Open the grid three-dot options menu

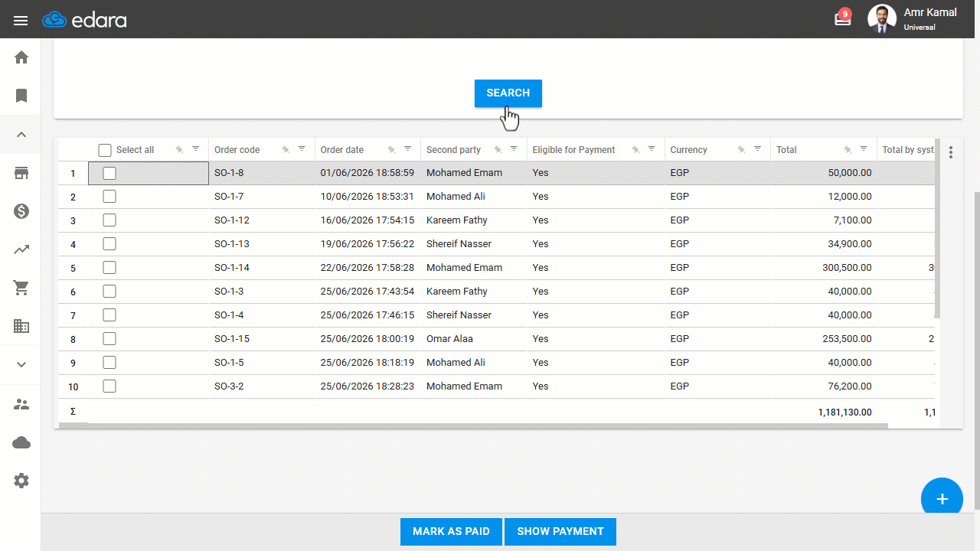[x=951, y=152]
